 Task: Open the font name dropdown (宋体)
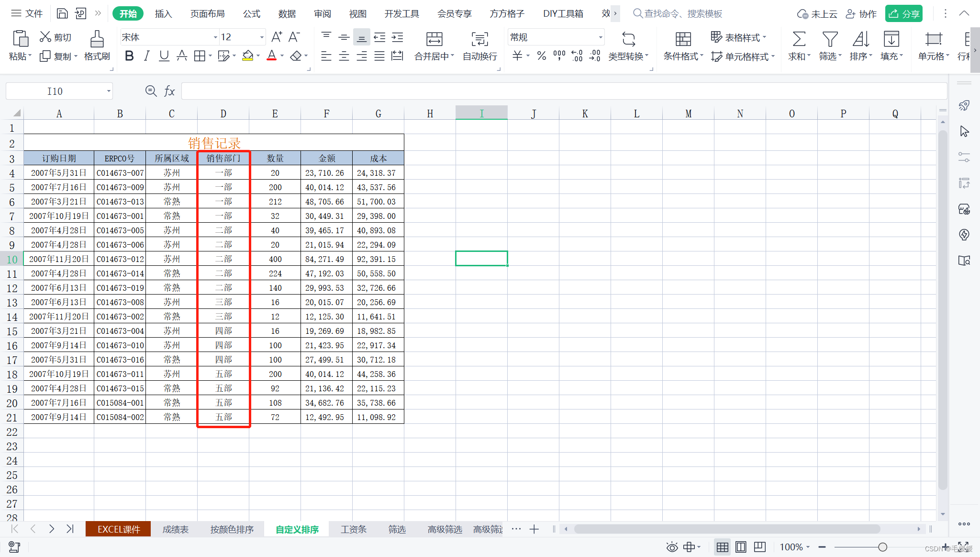click(x=215, y=37)
